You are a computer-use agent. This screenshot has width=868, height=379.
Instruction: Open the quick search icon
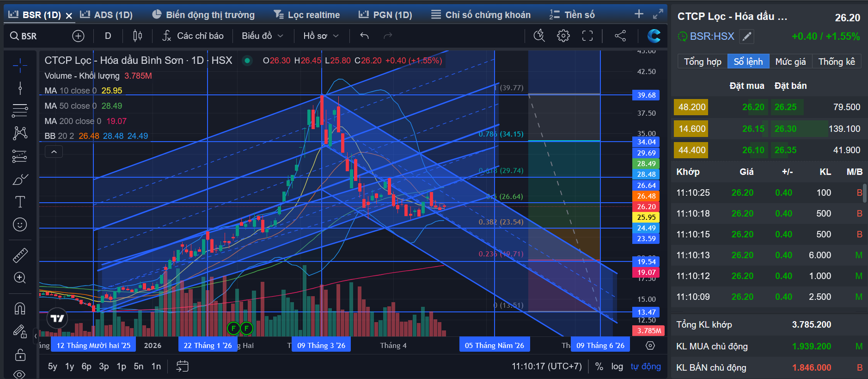[x=539, y=36]
